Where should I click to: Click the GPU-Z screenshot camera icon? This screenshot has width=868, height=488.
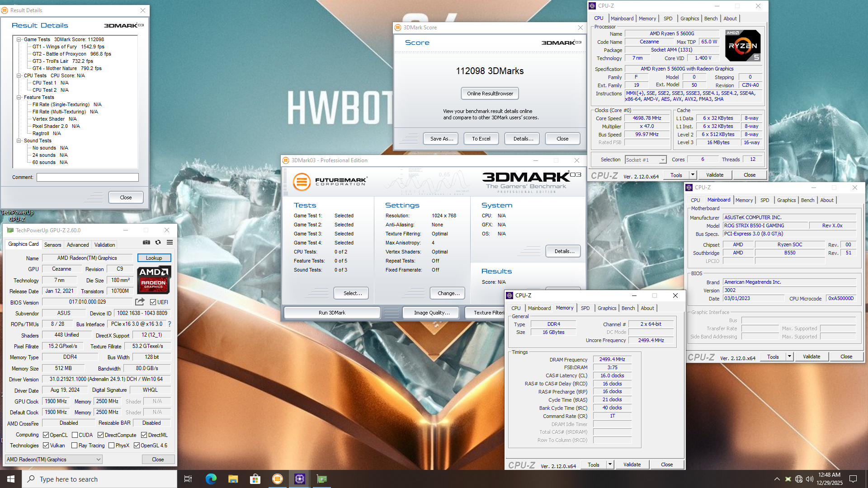click(x=146, y=243)
